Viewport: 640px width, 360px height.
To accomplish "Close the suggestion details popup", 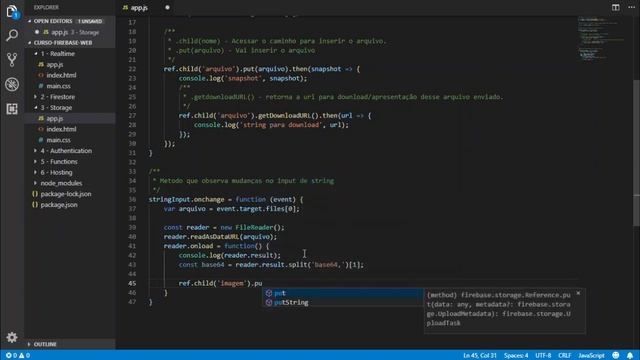I will pos(578,293).
